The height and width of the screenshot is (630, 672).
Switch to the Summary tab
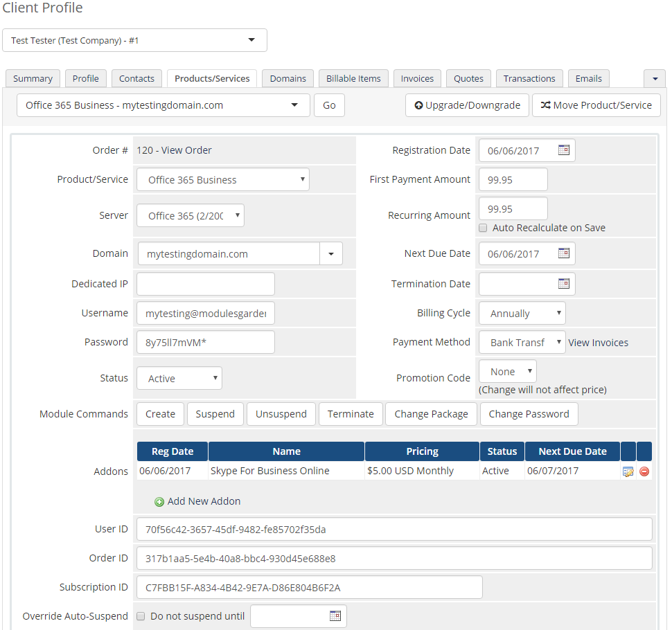coord(33,79)
